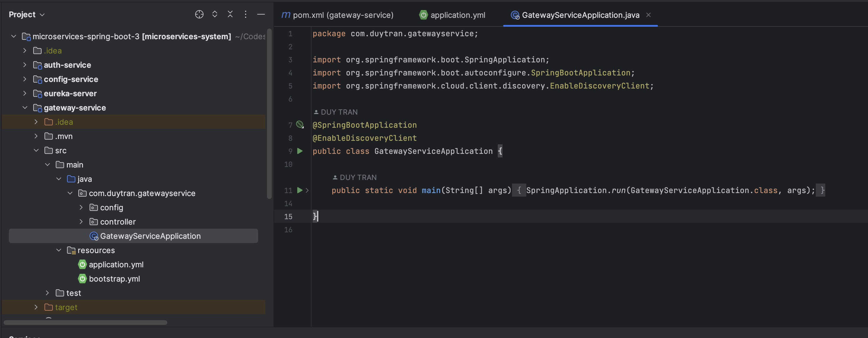Close the GatewayServiceApplication.java tab

click(649, 15)
